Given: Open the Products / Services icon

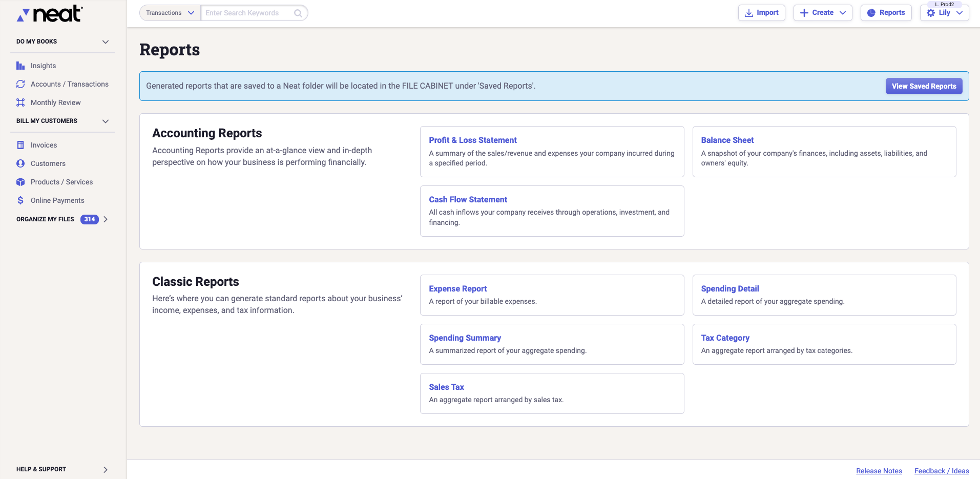Looking at the screenshot, I should click(x=20, y=182).
